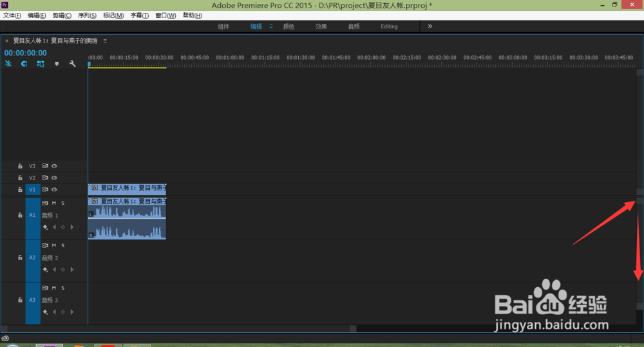Open the 字幕(T) menu
Image resolution: width=644 pixels, height=347 pixels.
pos(140,15)
